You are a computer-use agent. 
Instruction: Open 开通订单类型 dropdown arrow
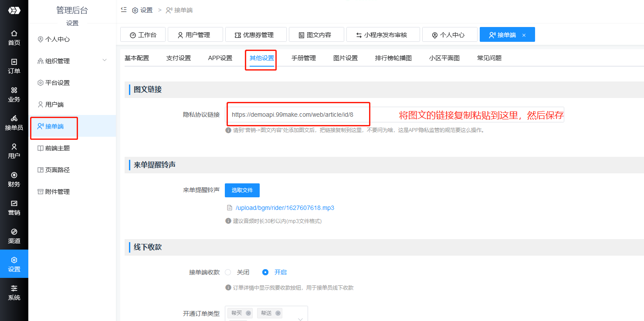[300, 319]
